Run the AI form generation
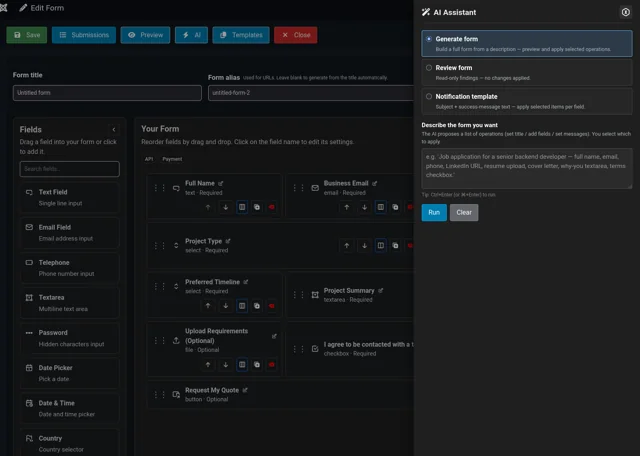Image resolution: width=640 pixels, height=456 pixels. pos(434,213)
